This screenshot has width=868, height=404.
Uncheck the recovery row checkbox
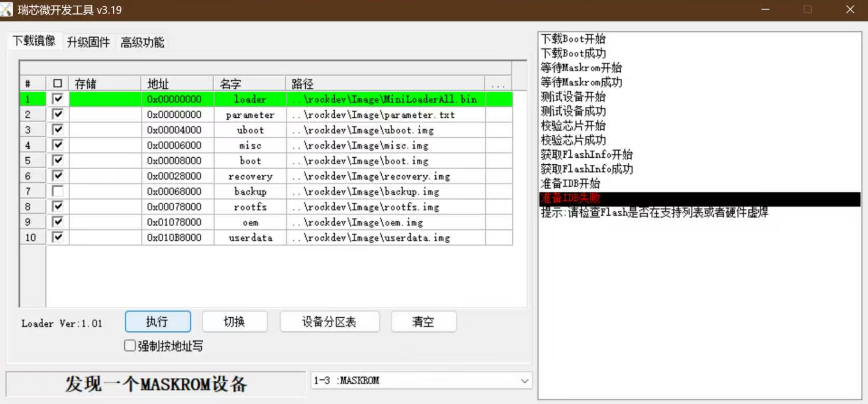58,176
